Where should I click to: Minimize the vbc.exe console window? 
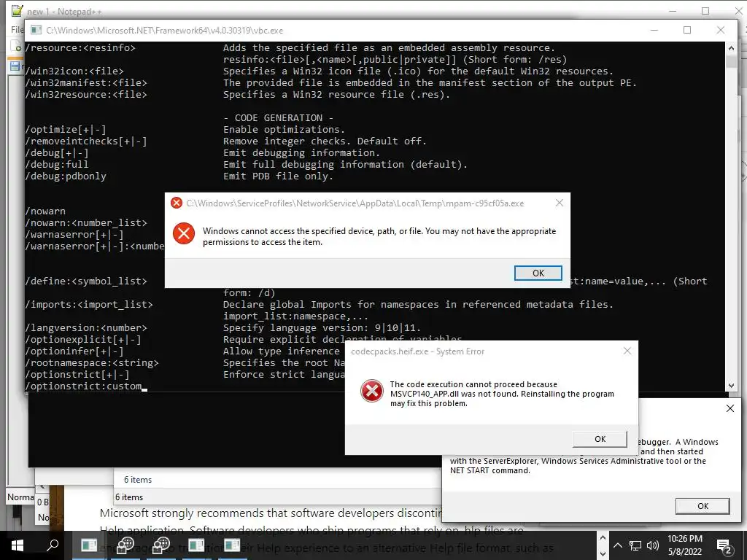[654, 30]
